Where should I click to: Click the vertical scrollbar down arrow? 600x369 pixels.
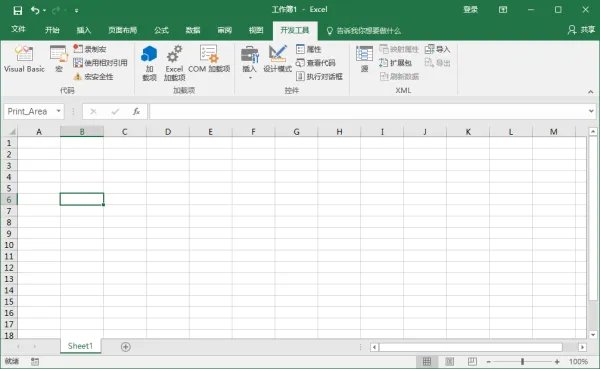coord(593,335)
